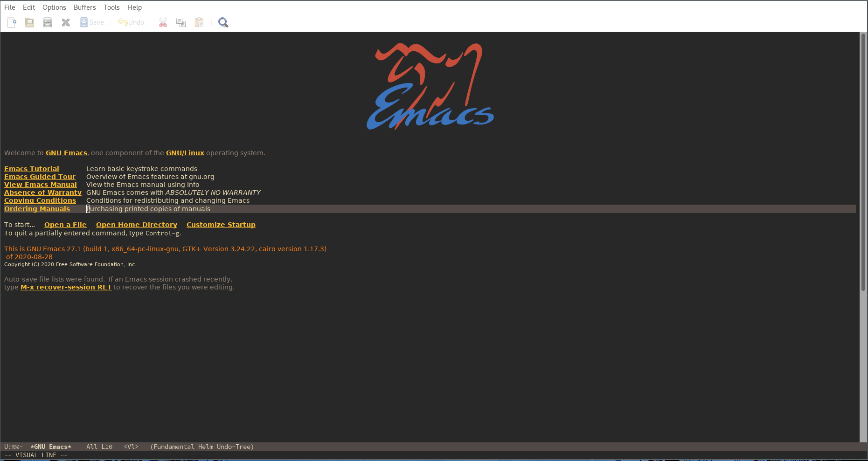Paste from clipboard via the paste icon
Screen dimensions: 868x461
click(x=199, y=22)
